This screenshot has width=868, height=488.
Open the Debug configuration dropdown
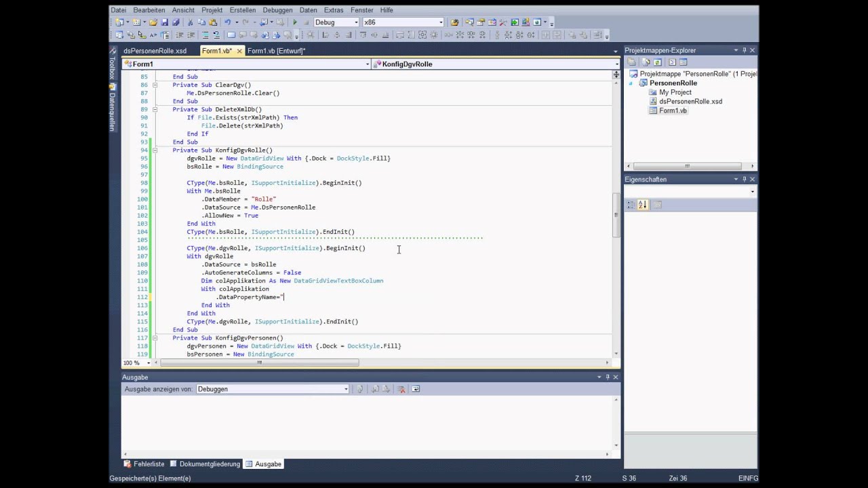[356, 22]
